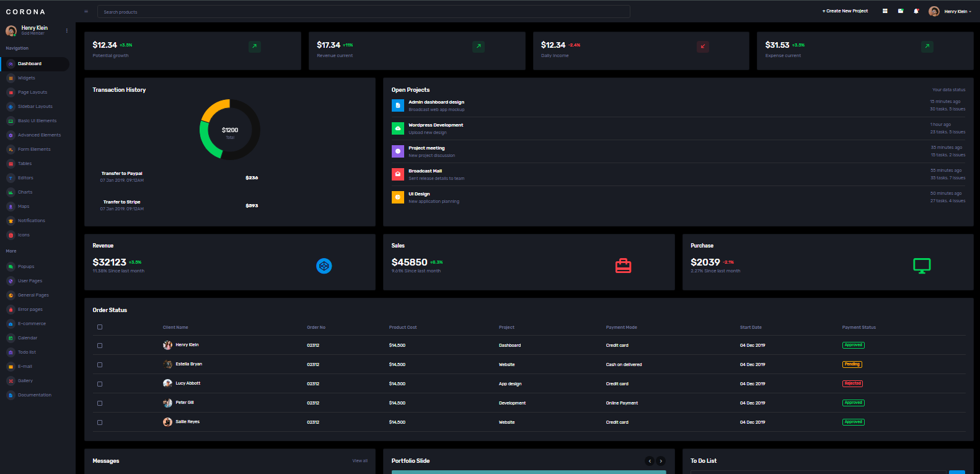Expand the E-commerce sidebar menu
980x474 pixels.
(35, 324)
